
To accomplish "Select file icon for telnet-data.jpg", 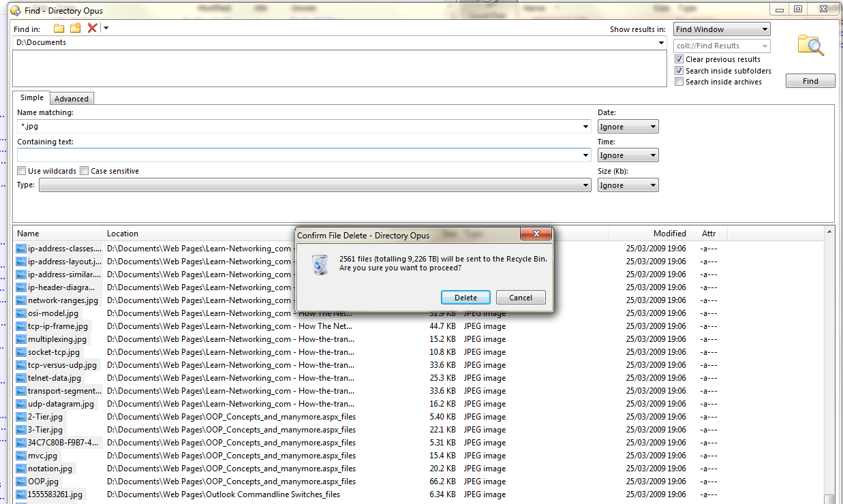I will (x=21, y=378).
